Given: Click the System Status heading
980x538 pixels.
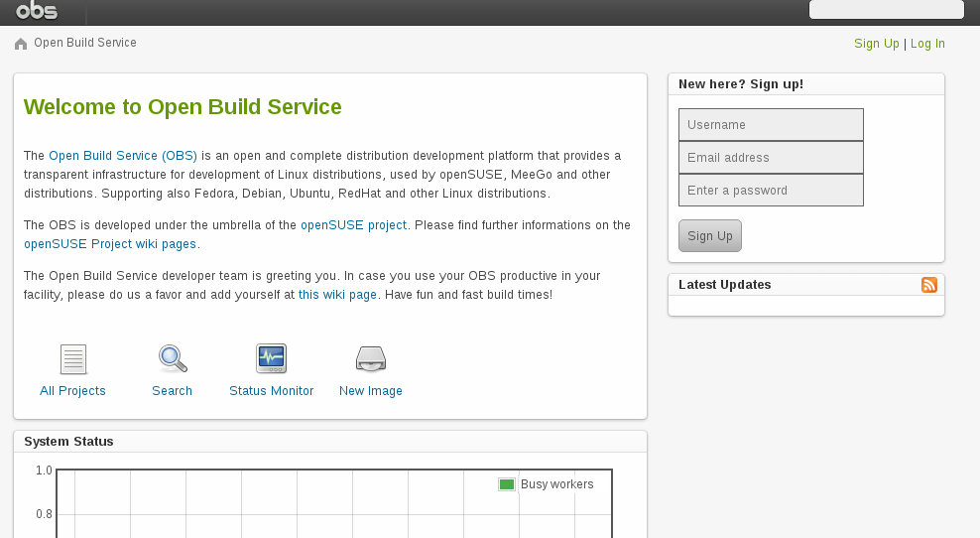Looking at the screenshot, I should coord(68,441).
